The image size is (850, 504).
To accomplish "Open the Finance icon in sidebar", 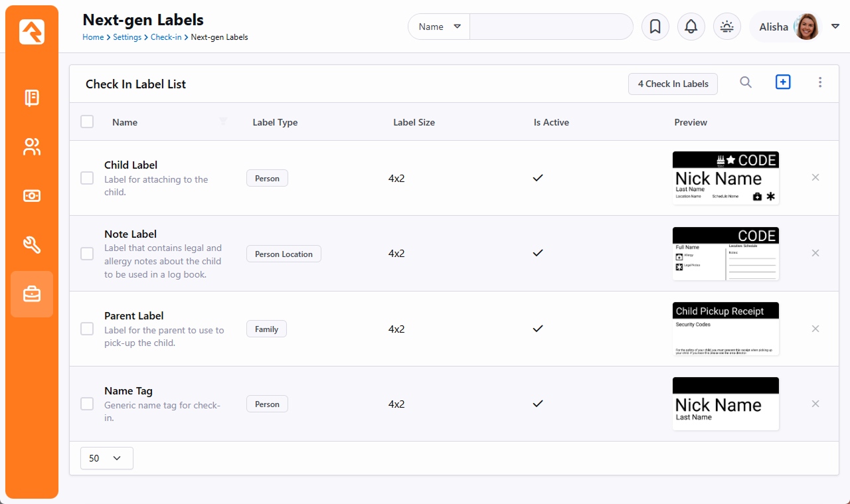I will [32, 196].
